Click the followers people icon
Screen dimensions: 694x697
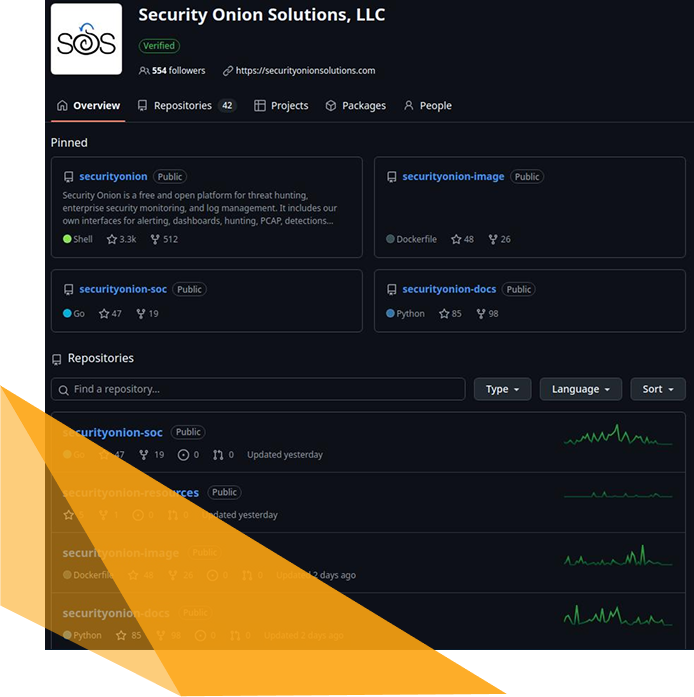[144, 71]
